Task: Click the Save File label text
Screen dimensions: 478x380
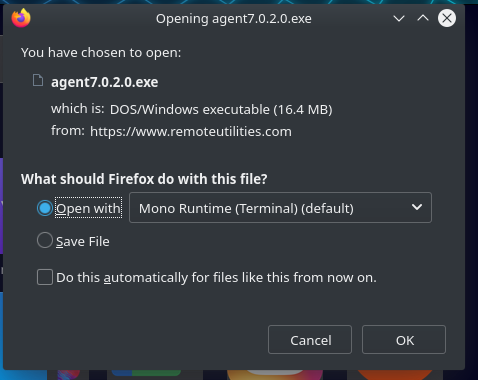Action: pos(83,241)
